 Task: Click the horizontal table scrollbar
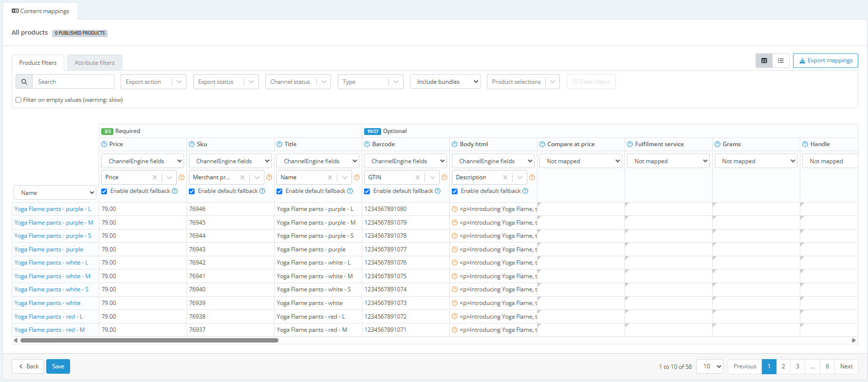tap(149, 341)
